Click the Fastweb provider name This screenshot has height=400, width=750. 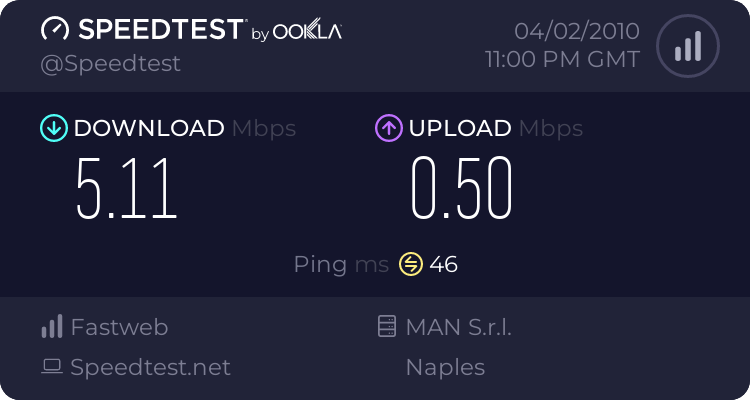(x=119, y=327)
